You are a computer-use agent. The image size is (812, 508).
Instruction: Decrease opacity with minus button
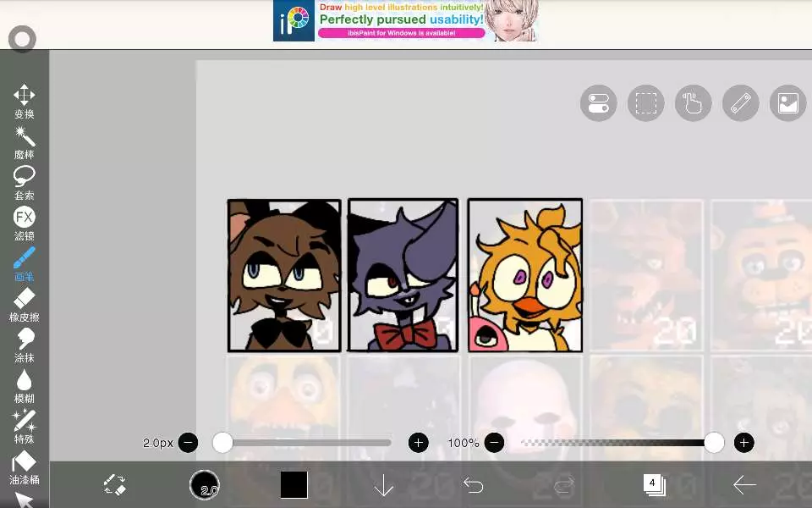click(x=495, y=443)
